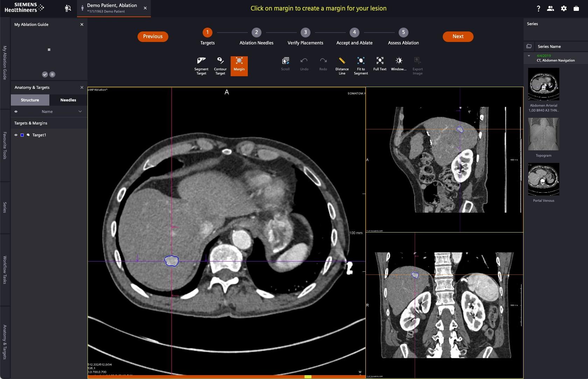Switch to the Needles tab
This screenshot has height=379, width=588.
[68, 100]
